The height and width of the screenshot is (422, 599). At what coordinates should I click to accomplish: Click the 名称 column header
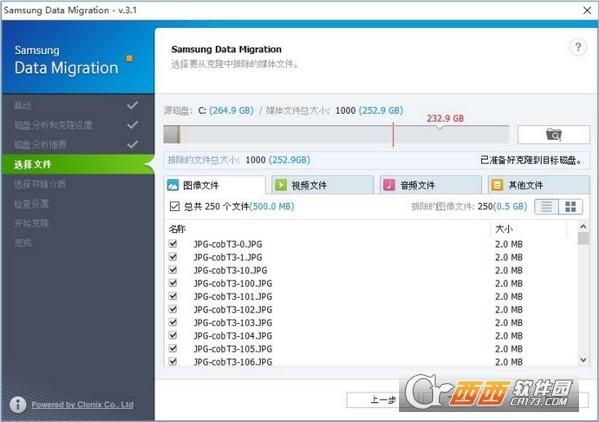(x=177, y=229)
